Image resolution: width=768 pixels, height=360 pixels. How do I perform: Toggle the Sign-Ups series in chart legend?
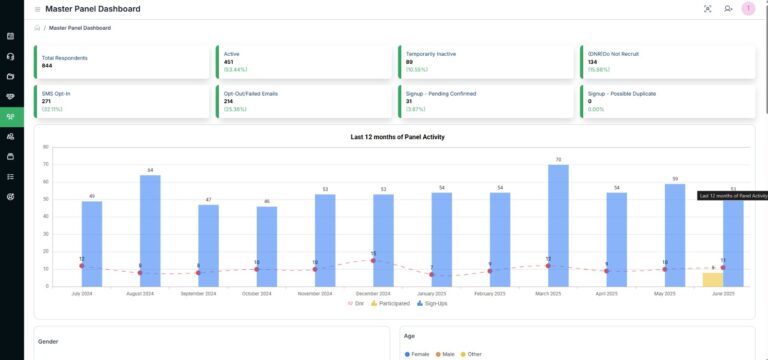[x=432, y=304]
